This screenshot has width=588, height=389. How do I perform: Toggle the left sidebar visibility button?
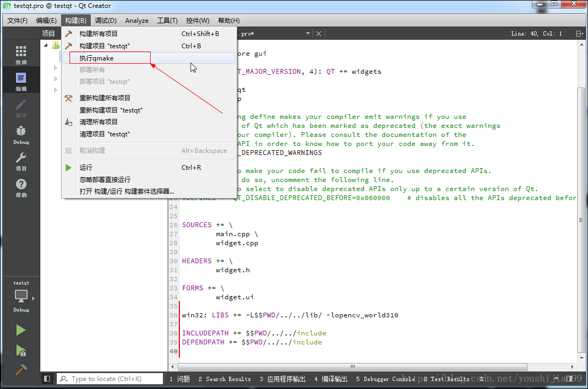click(47, 378)
